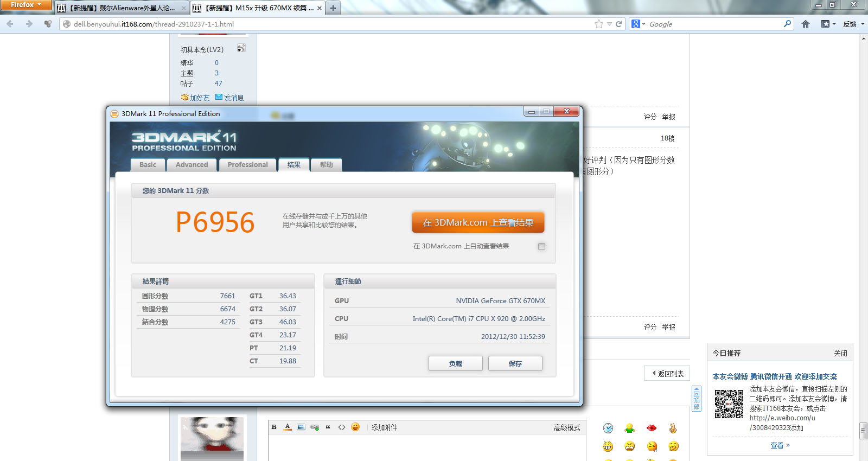This screenshot has width=868, height=461.
Task: Enable auto-view results on 3DMark.com checkbox
Action: pyautogui.click(x=541, y=246)
